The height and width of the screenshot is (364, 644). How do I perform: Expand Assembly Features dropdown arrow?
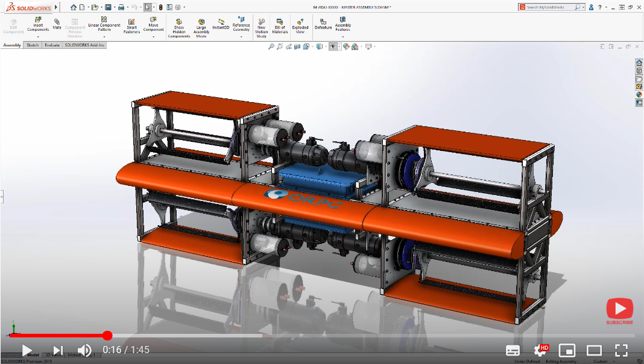343,37
